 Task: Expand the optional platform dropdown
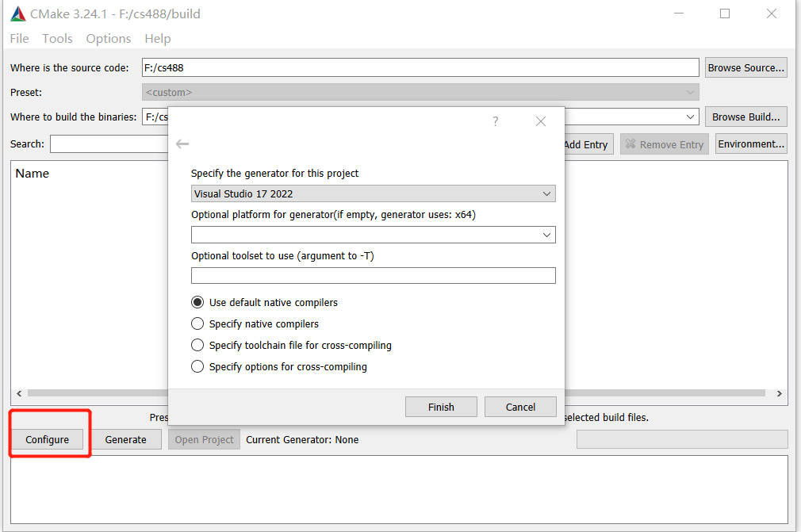tap(546, 235)
